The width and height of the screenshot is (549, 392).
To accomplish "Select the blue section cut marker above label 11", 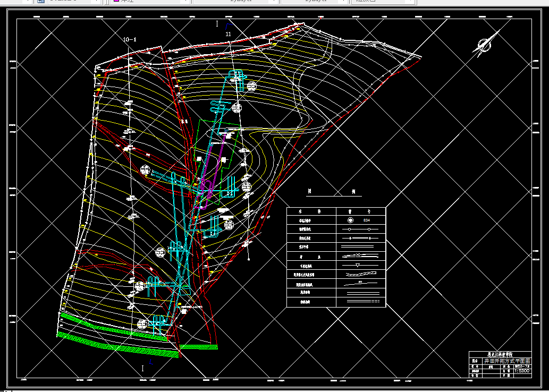I will coord(230,26).
